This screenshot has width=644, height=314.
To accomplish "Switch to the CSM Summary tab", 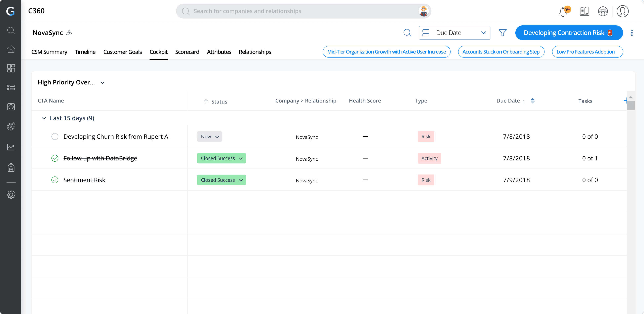I will tap(49, 52).
